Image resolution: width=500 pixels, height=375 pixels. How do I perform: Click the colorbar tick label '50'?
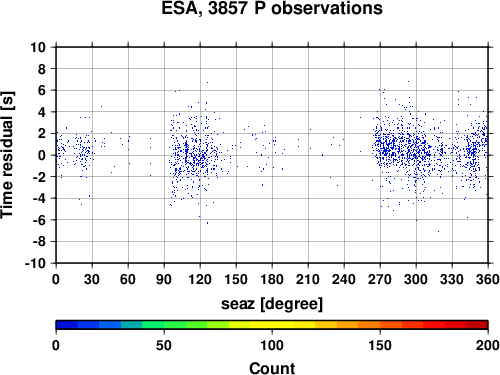click(164, 345)
